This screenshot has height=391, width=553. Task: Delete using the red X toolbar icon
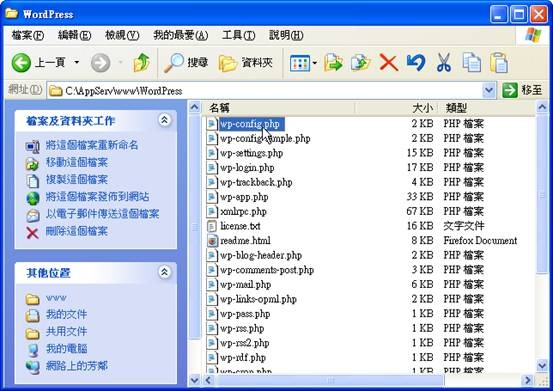pos(389,63)
